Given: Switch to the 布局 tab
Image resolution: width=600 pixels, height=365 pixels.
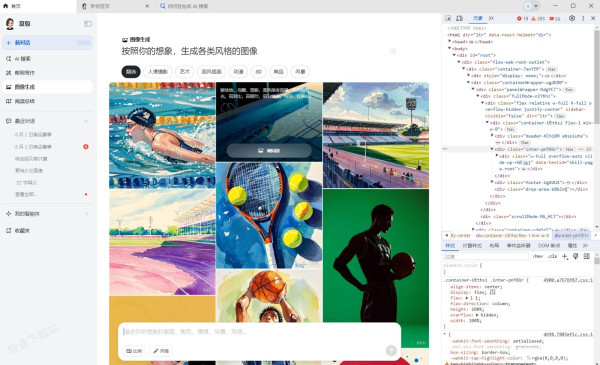Looking at the screenshot, I should coord(494,245).
